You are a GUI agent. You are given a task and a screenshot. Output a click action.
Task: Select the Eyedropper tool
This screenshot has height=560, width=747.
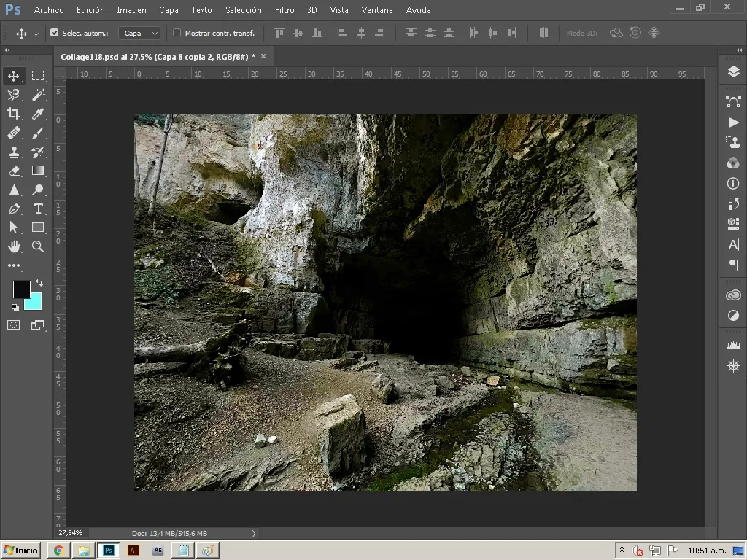tap(38, 114)
